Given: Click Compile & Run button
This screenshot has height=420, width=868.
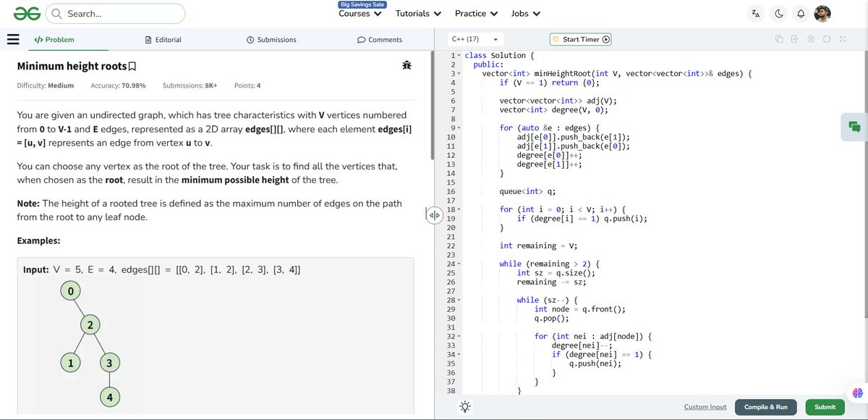Looking at the screenshot, I should (766, 407).
